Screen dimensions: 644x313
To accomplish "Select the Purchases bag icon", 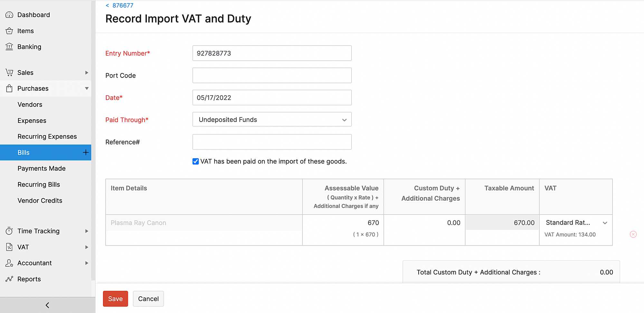I will (9, 88).
